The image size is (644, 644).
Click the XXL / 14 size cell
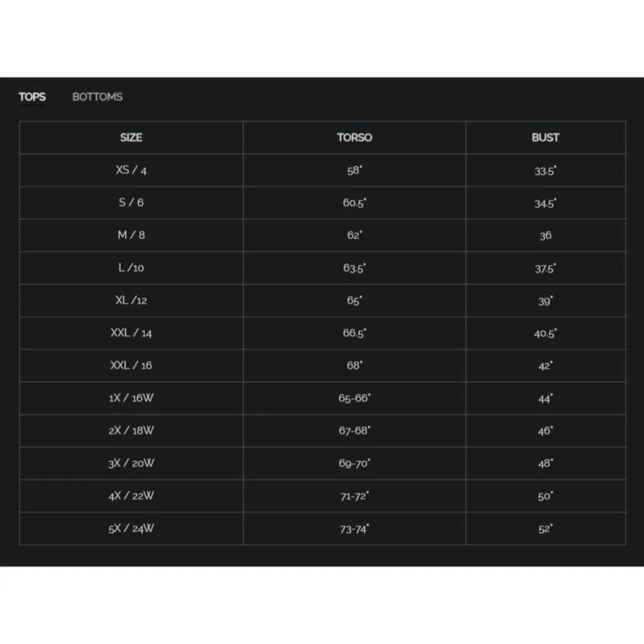tap(131, 333)
